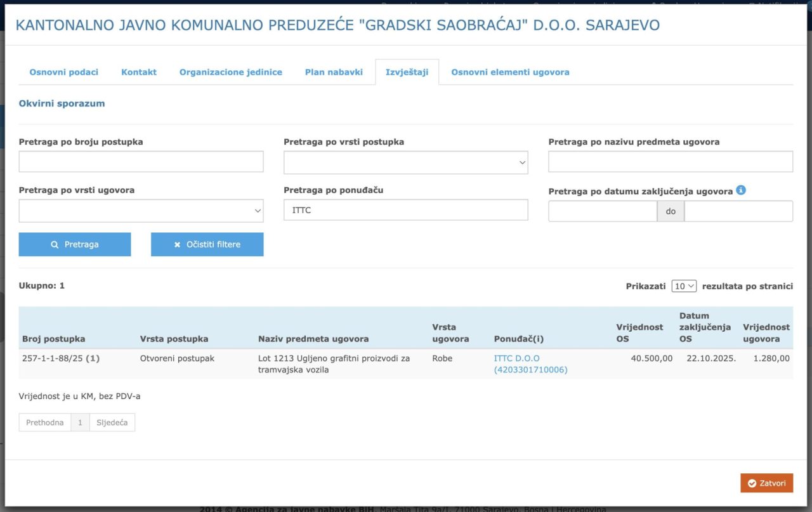Open the Osnovni podaci tab

point(63,72)
